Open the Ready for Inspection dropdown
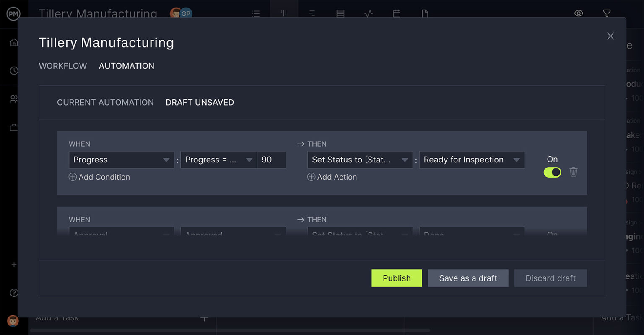 (472, 160)
